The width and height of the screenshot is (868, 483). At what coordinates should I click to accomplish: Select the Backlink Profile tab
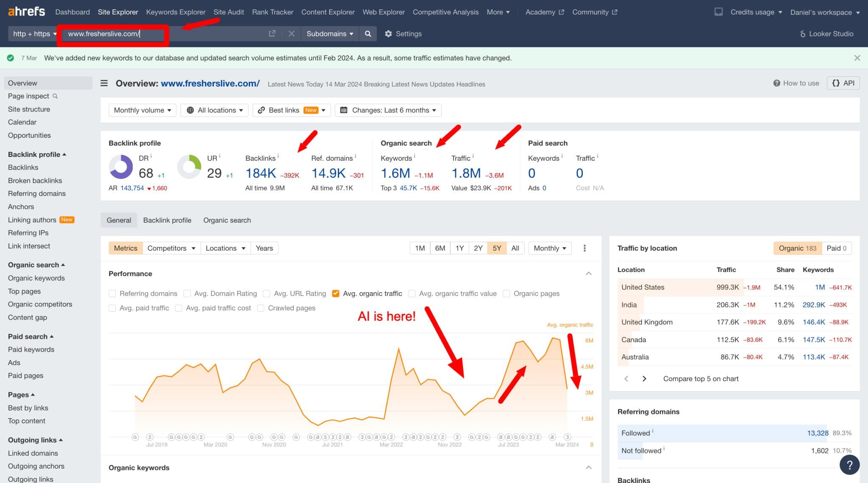tap(167, 220)
